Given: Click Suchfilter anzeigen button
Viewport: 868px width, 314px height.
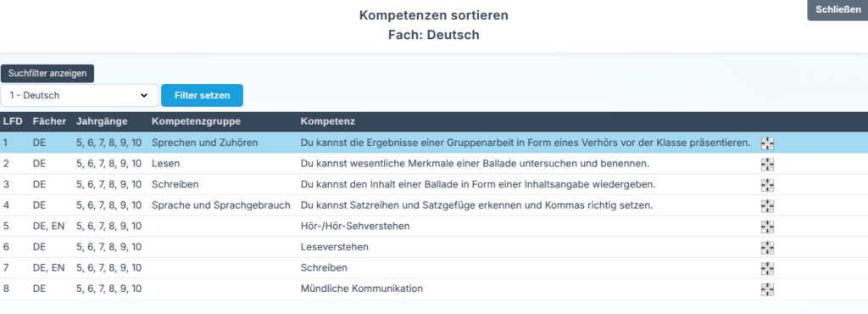Looking at the screenshot, I should [x=47, y=73].
